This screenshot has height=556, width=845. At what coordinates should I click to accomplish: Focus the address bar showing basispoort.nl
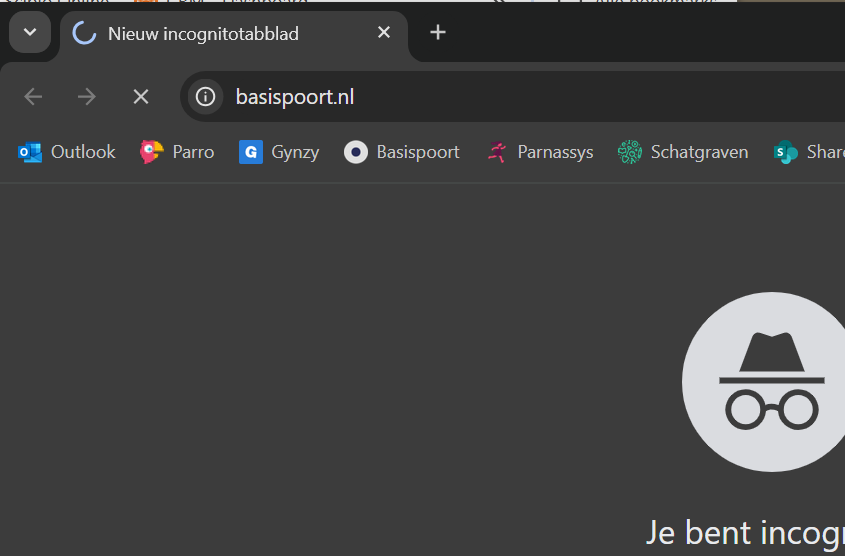point(512,97)
